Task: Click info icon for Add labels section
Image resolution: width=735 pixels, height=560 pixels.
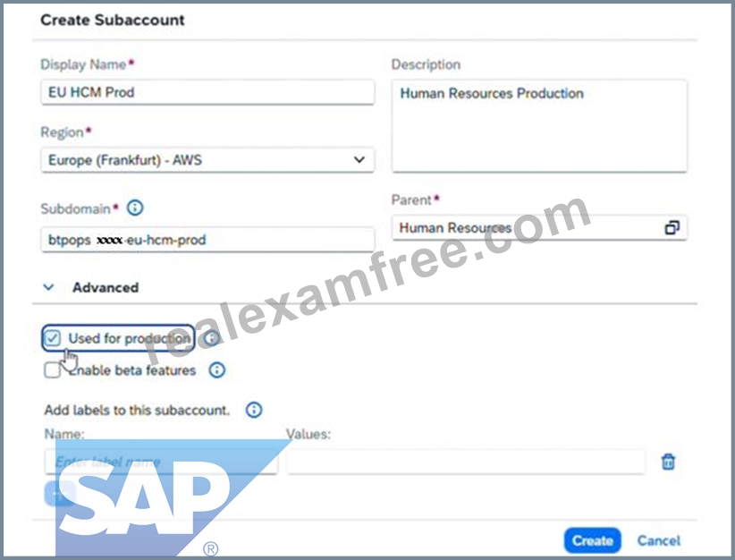Action: click(x=254, y=410)
